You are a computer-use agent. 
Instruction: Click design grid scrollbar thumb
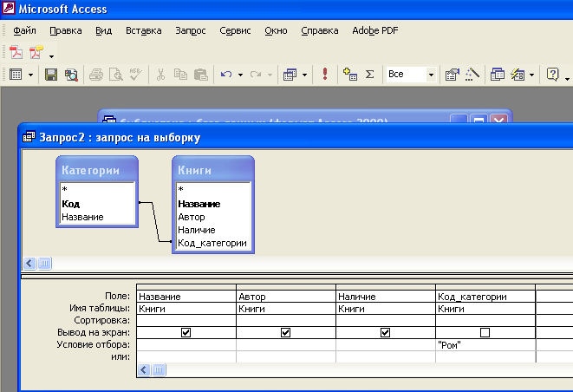point(159,370)
